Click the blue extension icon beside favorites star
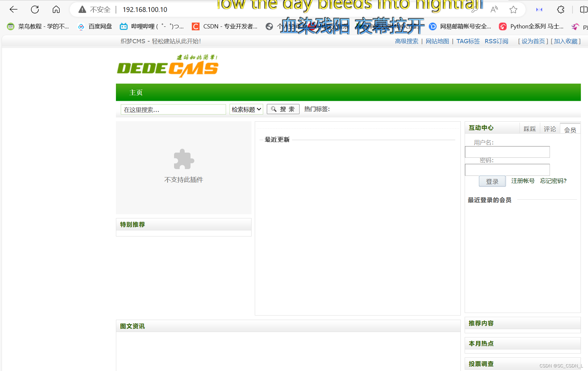The width and height of the screenshot is (588, 371). click(x=539, y=10)
